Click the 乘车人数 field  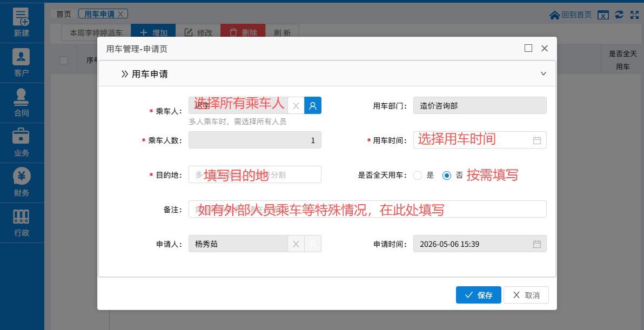254,140
